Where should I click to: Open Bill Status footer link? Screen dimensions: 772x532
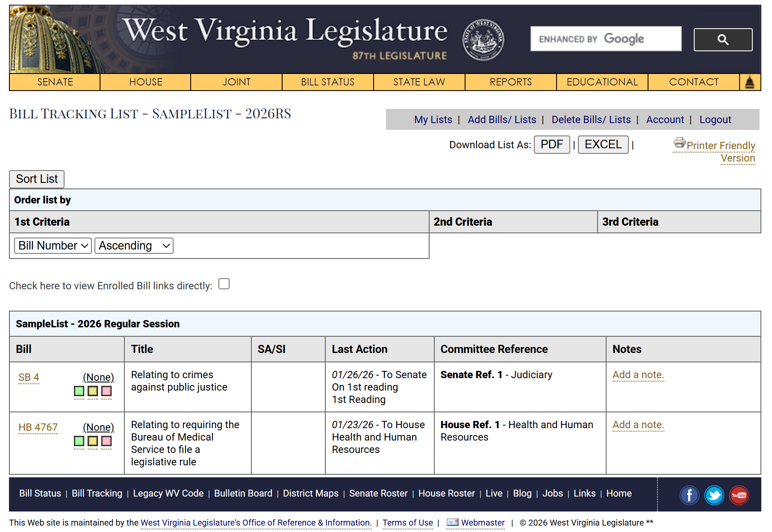[40, 494]
